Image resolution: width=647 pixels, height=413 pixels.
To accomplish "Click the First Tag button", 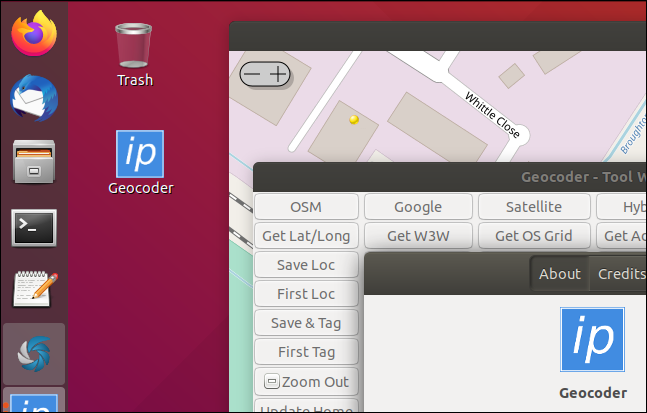I will point(306,352).
